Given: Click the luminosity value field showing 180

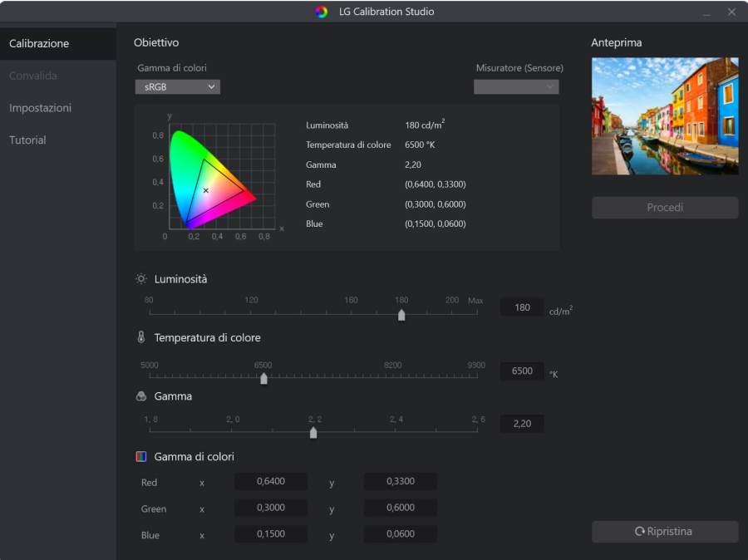Looking at the screenshot, I should coord(522,307).
